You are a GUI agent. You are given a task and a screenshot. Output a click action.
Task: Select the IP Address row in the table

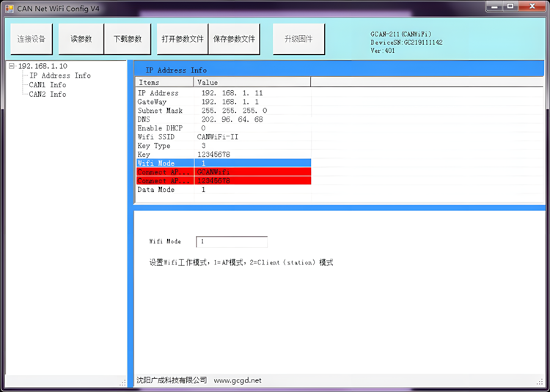[x=158, y=94]
